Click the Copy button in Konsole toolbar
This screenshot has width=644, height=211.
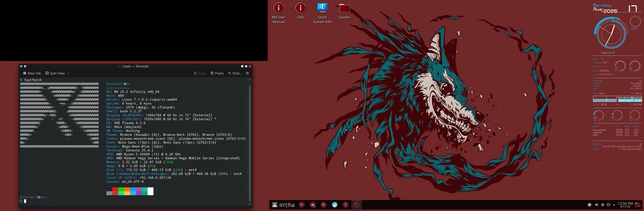[x=200, y=73]
